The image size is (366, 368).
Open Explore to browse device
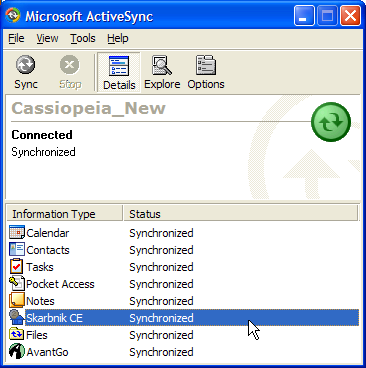tap(162, 72)
